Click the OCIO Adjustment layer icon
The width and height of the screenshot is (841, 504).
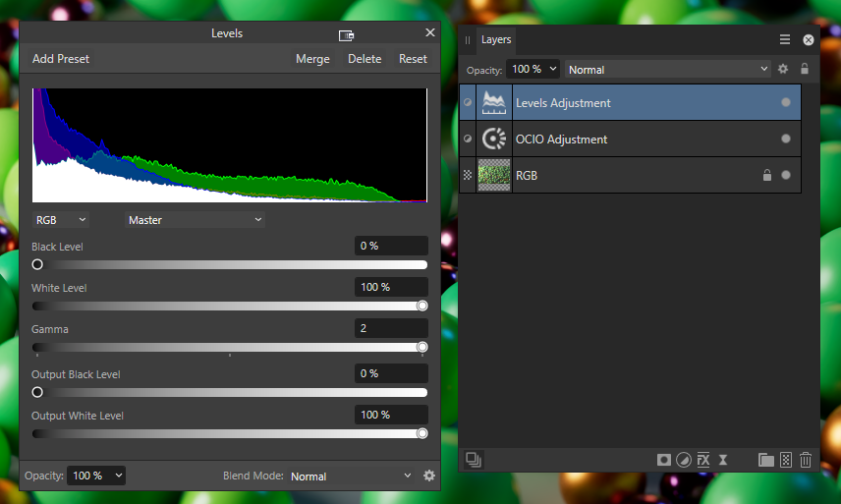[494, 139]
